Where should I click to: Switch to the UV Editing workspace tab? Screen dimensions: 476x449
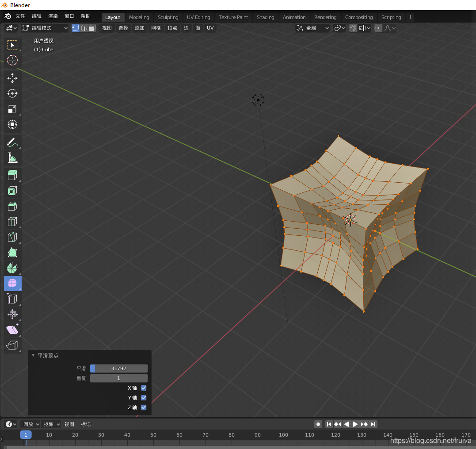point(198,17)
